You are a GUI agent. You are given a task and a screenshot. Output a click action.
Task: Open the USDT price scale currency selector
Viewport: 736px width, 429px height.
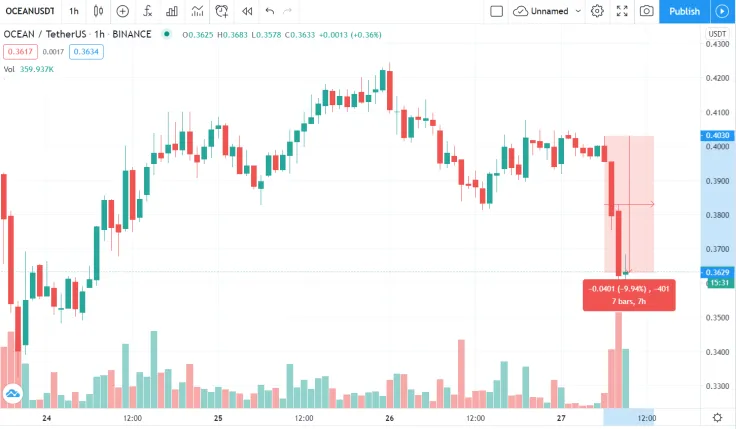click(717, 34)
